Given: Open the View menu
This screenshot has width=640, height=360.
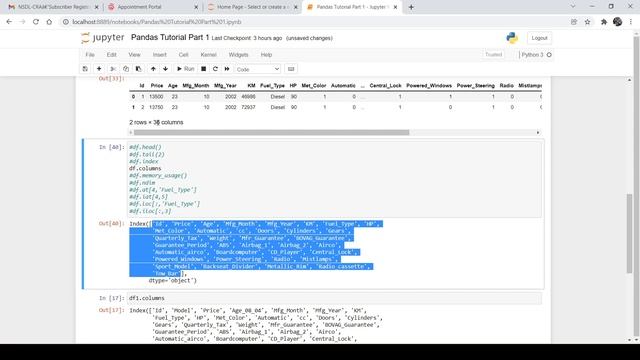Looking at the screenshot, I should [134, 55].
